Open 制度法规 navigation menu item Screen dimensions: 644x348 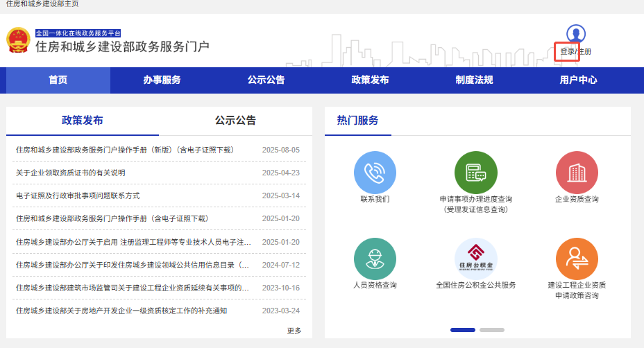[474, 80]
